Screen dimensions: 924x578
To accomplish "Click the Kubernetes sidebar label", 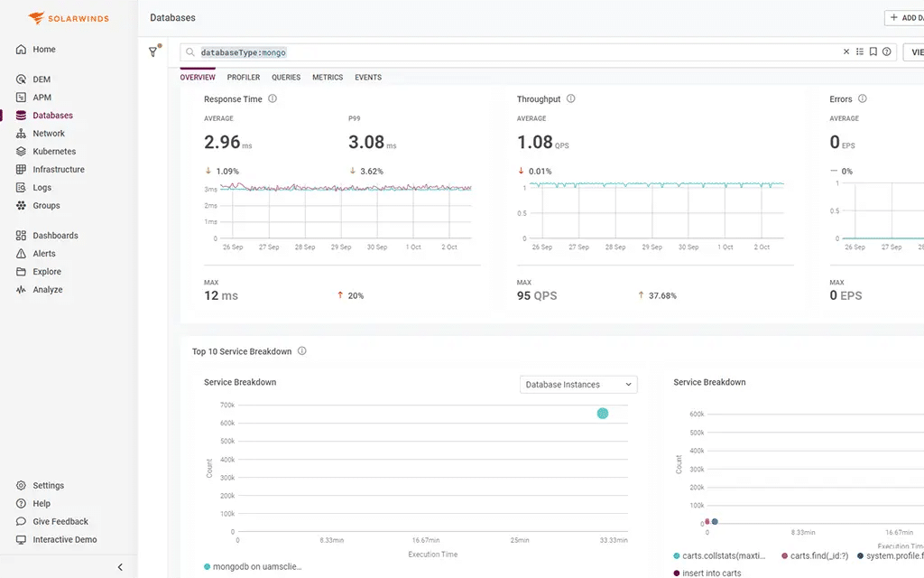I will coord(54,151).
